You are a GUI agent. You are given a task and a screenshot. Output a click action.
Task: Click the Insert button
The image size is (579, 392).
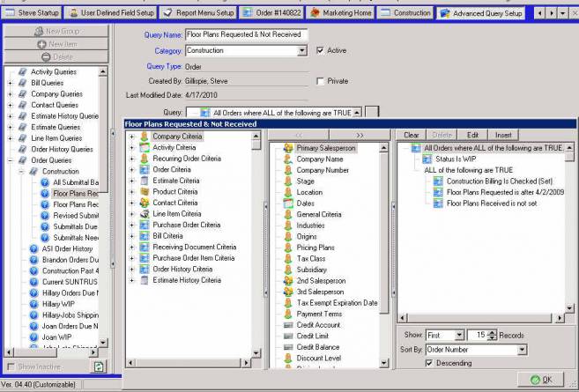pos(503,135)
